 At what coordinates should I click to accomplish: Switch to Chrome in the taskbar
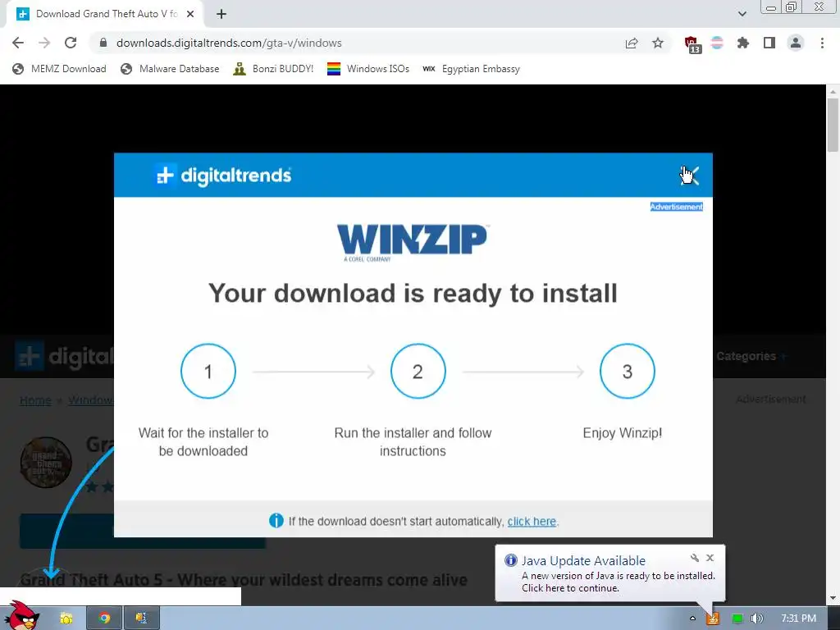pos(104,619)
